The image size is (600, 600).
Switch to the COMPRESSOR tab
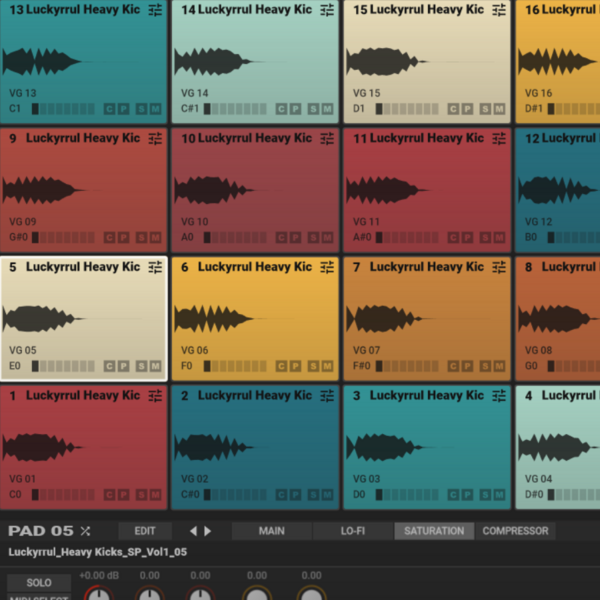(515, 531)
